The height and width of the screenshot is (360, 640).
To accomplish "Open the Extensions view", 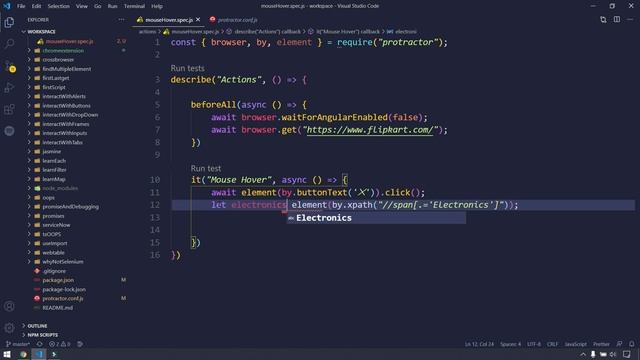I will point(9,109).
